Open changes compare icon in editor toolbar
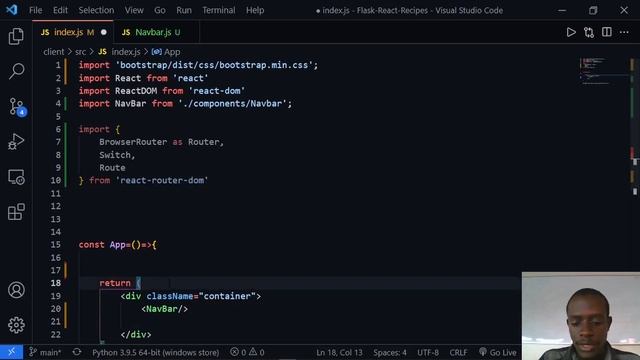640x360 pixels. (589, 32)
